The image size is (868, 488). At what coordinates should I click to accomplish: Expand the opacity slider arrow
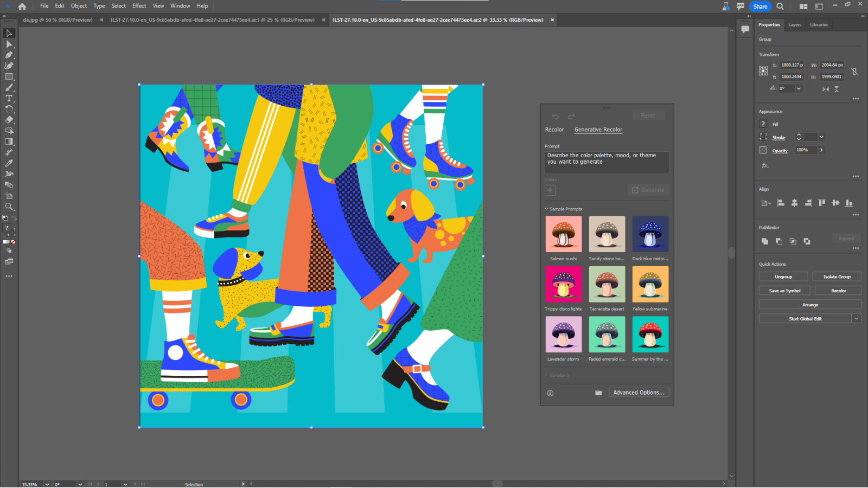coord(821,150)
